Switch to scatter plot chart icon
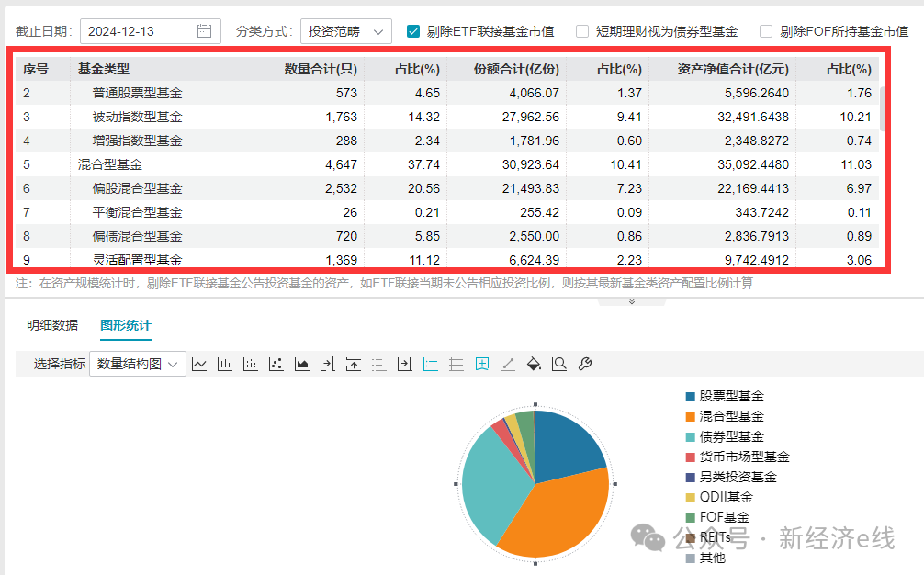Image resolution: width=924 pixels, height=575 pixels. coord(276,365)
